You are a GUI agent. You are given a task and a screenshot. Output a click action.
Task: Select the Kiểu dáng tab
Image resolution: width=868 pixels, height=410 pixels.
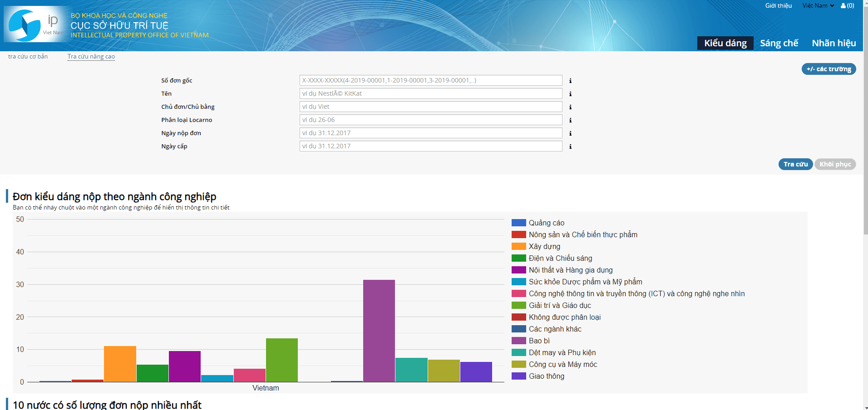[725, 43]
